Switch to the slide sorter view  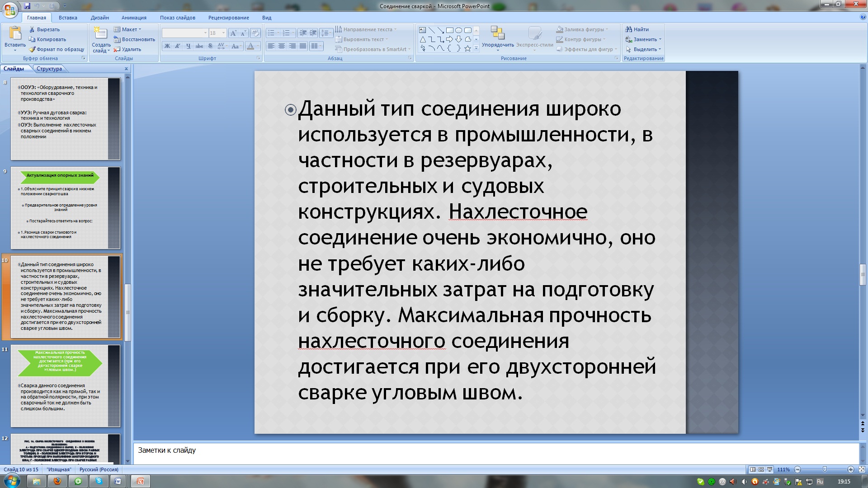pyautogui.click(x=761, y=469)
